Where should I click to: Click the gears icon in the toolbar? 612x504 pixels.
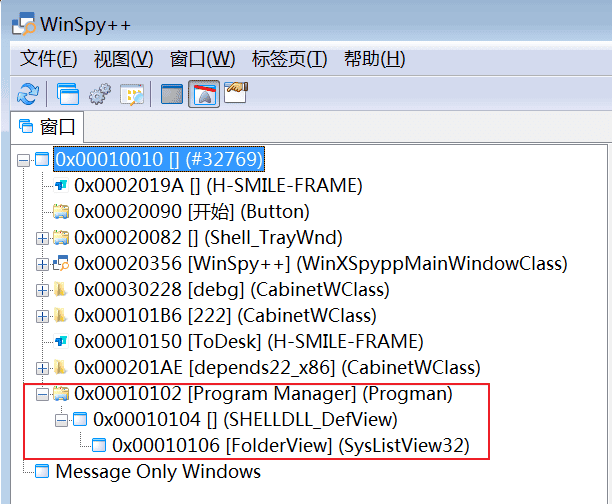[100, 94]
